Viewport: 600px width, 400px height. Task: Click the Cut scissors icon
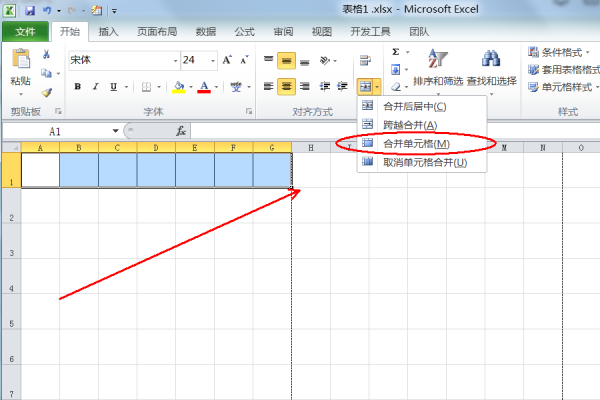46,54
